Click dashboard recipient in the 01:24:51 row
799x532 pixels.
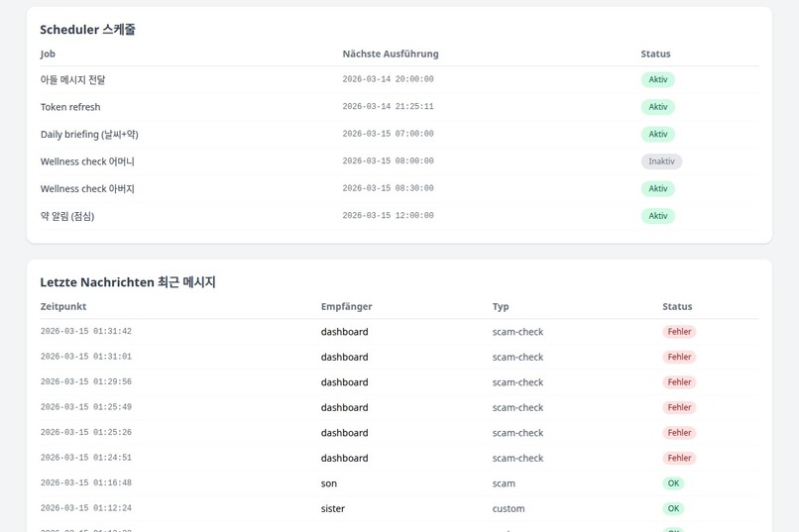pos(344,458)
